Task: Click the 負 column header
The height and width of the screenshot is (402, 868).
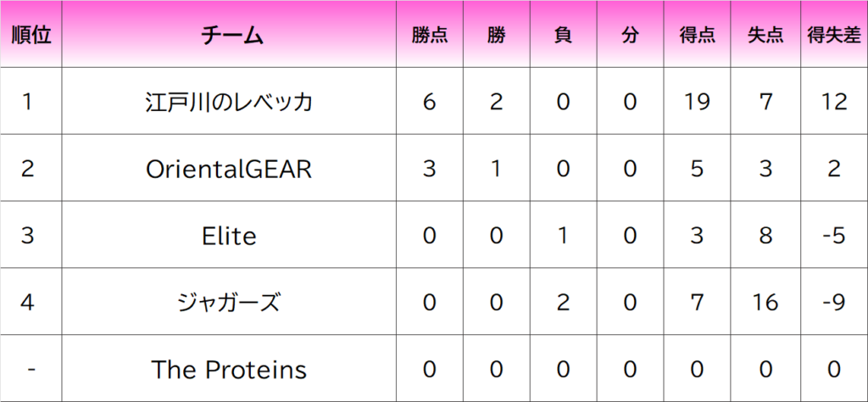Action: pos(562,36)
